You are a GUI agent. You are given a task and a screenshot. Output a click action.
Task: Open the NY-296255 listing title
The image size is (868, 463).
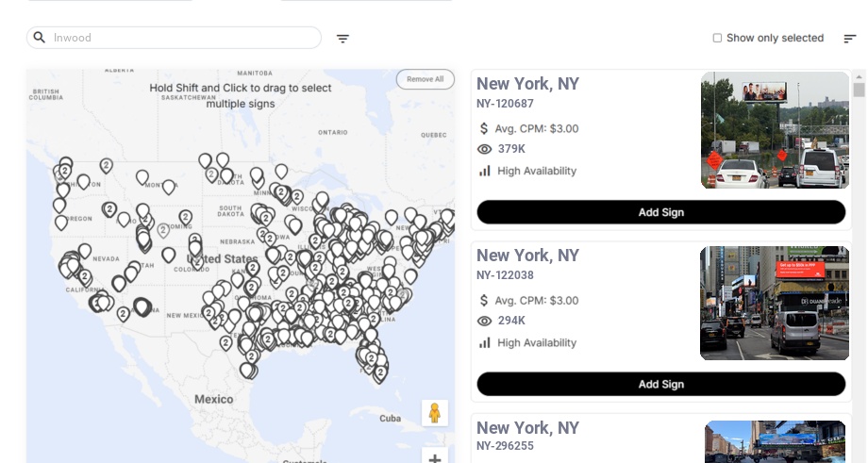[527, 427]
